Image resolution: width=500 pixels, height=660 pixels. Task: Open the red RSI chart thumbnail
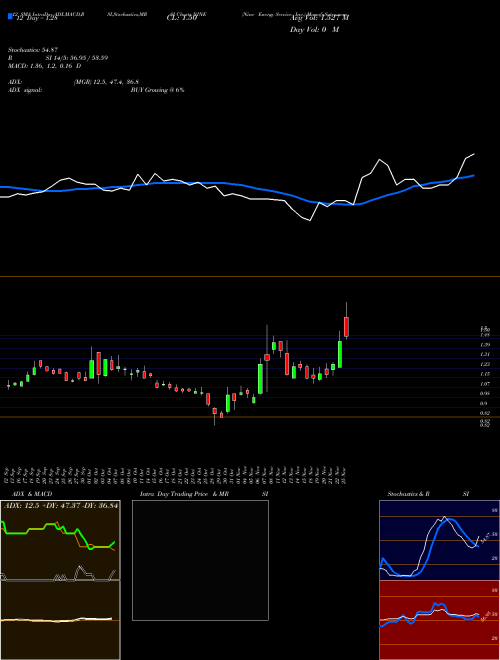[439, 620]
